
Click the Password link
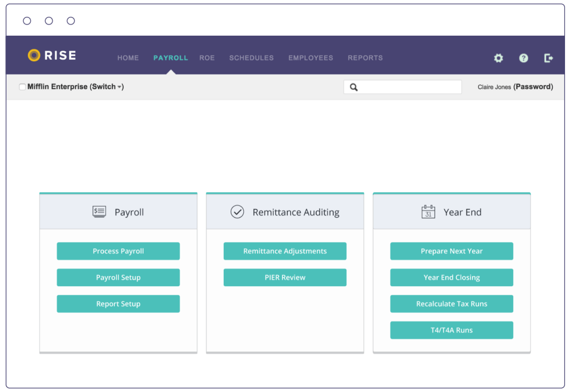[x=533, y=86]
